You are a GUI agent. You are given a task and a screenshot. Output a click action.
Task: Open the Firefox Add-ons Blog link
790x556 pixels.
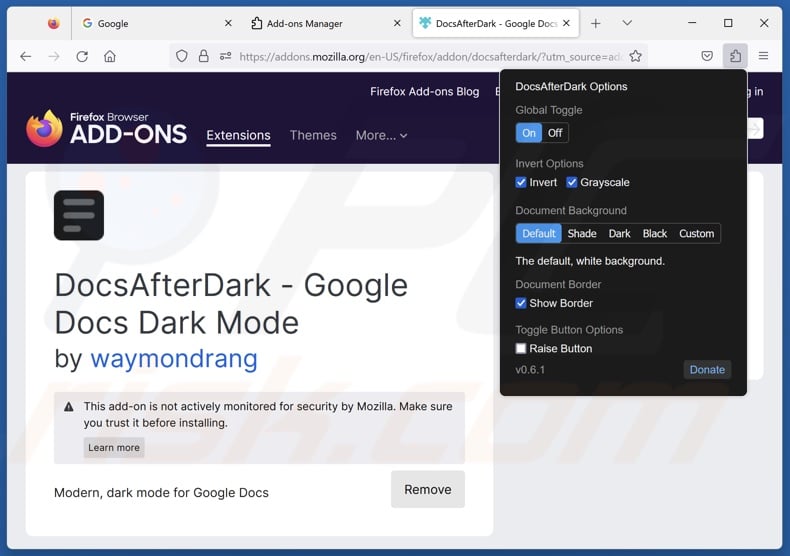pos(425,92)
